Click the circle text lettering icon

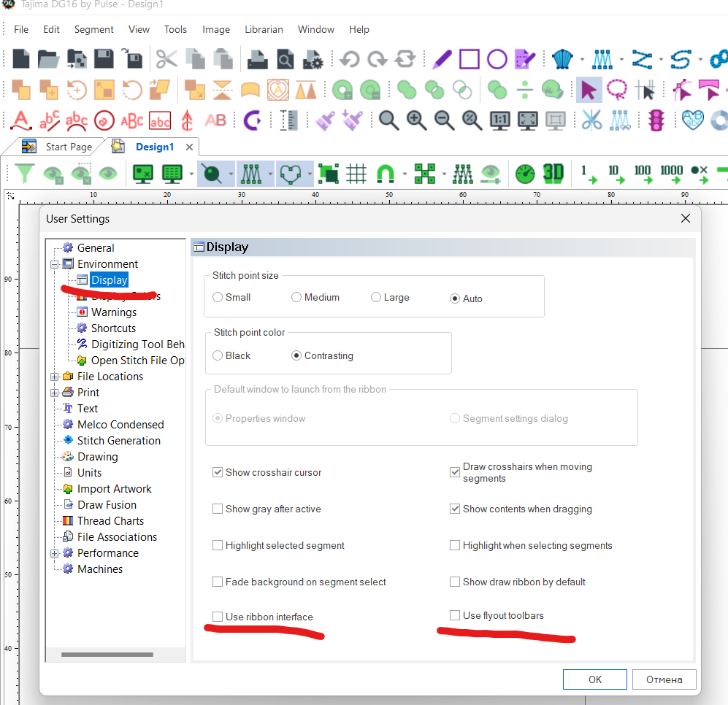click(104, 120)
